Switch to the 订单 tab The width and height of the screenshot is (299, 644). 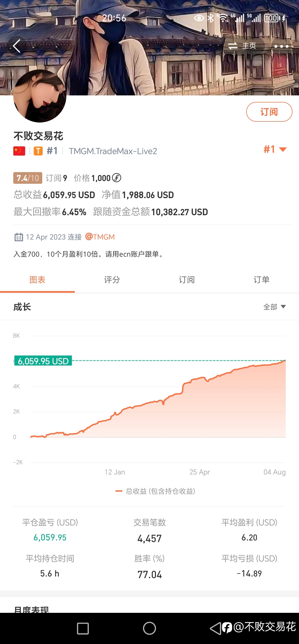[262, 280]
